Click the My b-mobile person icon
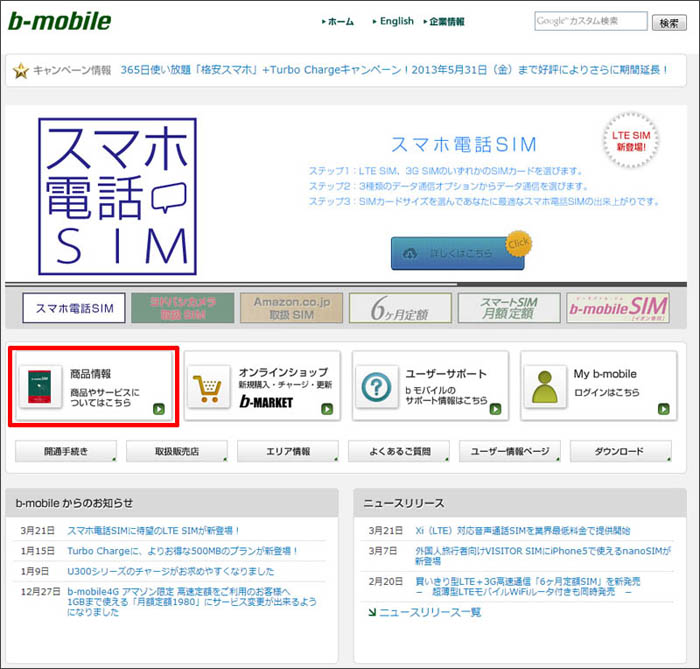 (545, 386)
